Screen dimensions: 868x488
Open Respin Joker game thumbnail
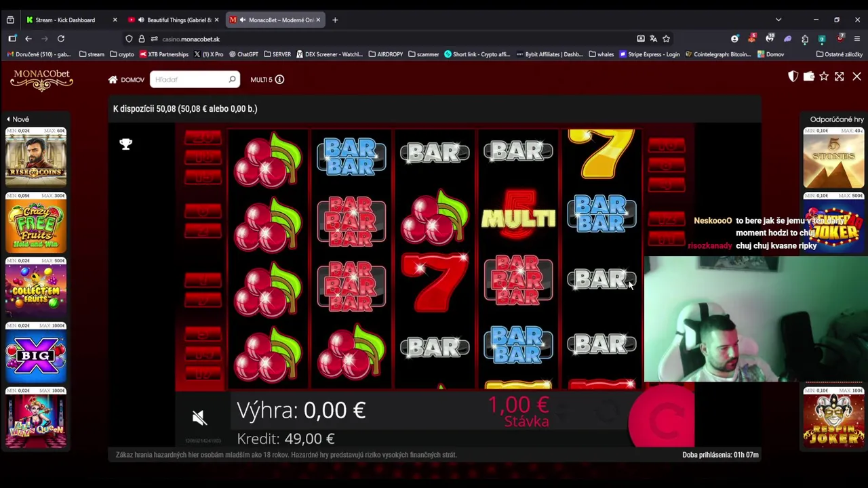[833, 419]
